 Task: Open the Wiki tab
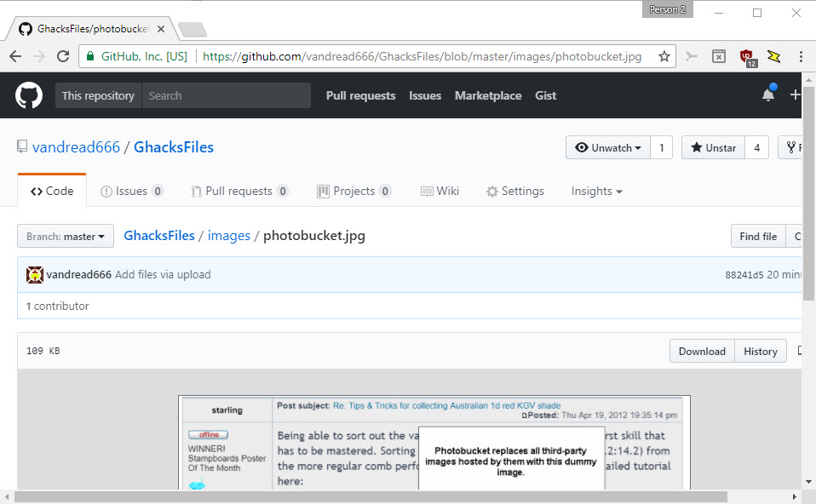(x=440, y=192)
